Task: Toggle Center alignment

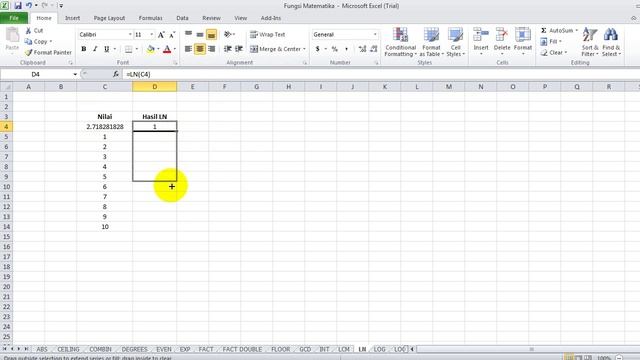Action: tap(200, 49)
